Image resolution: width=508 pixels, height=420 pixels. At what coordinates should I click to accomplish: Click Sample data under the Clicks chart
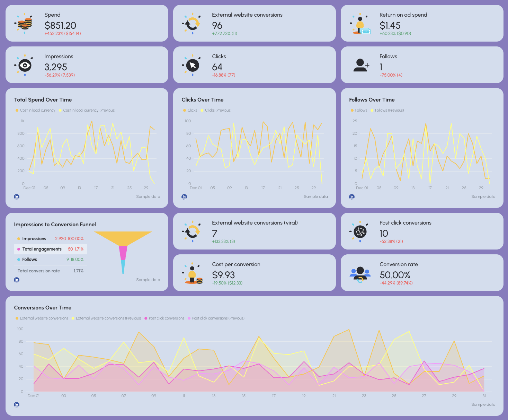[x=316, y=196]
